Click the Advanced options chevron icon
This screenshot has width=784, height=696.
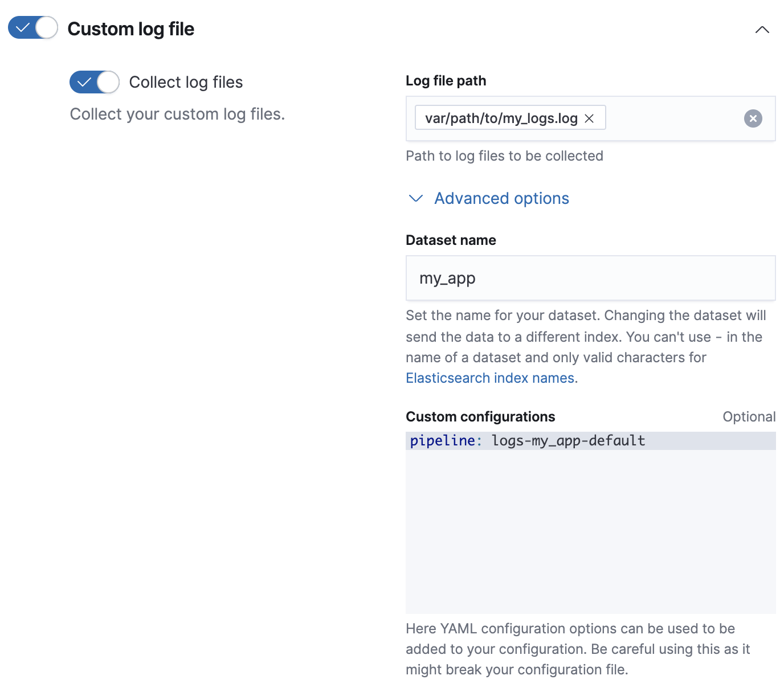pos(415,199)
